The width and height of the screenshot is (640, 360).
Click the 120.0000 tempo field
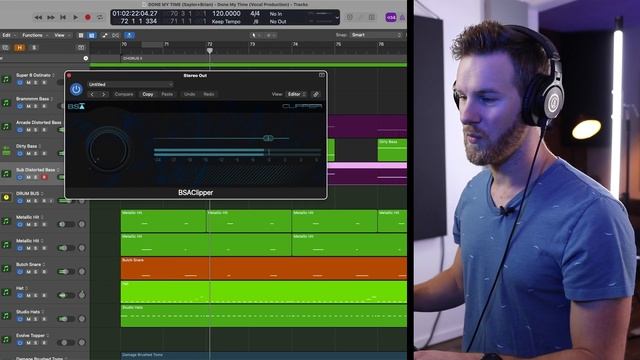coord(226,14)
